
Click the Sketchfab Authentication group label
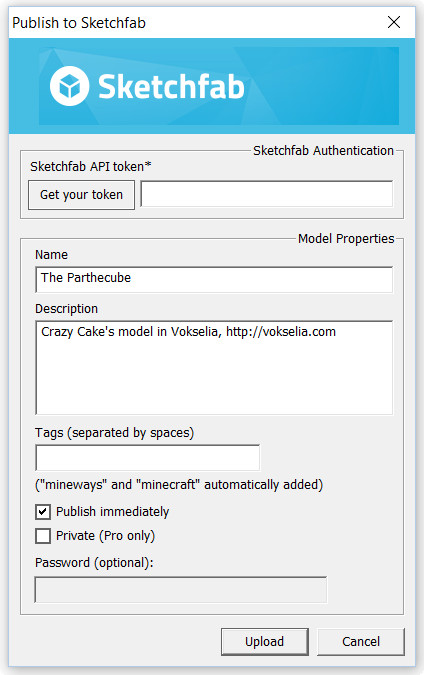[323, 151]
